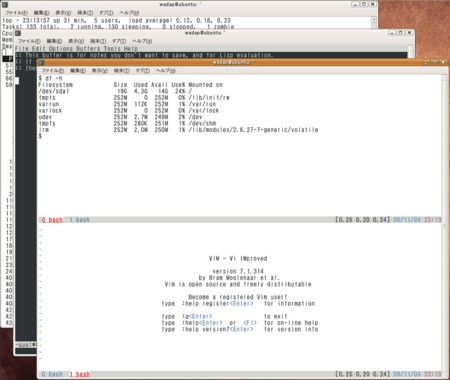Click Emacs 'File' text menu
The width and height of the screenshot is (450, 380).
coord(22,48)
